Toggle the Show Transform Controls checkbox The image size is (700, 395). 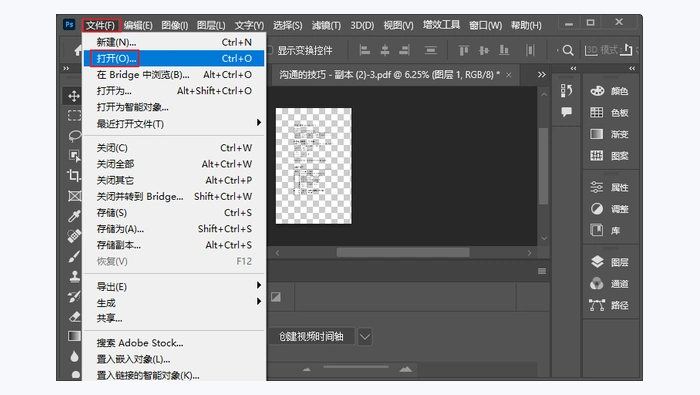point(270,50)
